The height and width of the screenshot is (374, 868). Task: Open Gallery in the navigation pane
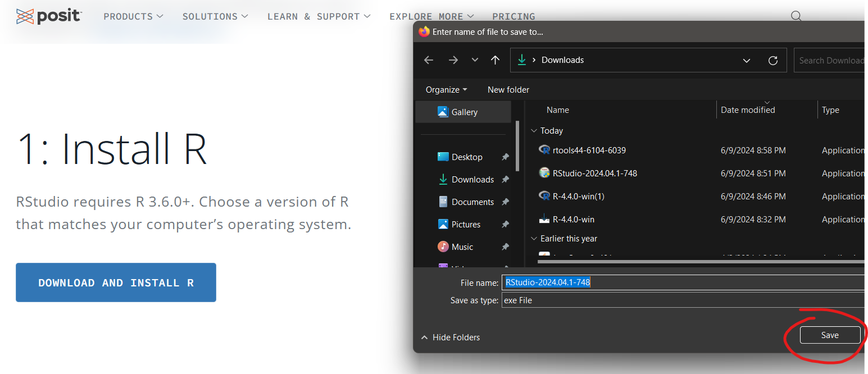[x=463, y=112]
